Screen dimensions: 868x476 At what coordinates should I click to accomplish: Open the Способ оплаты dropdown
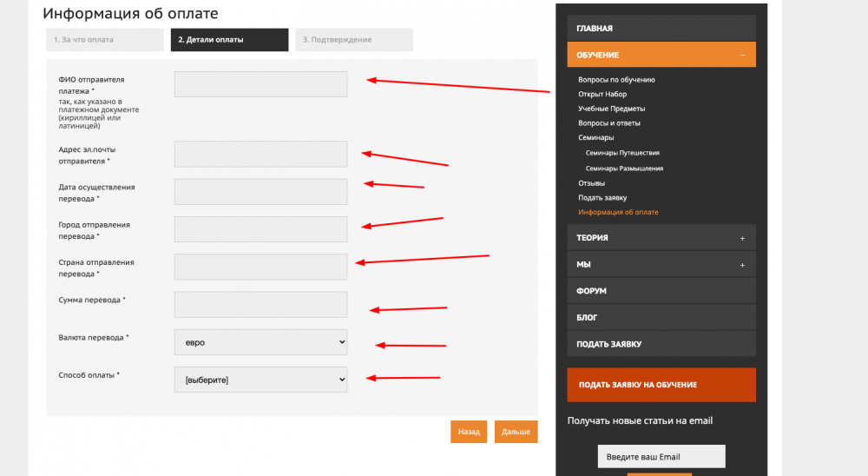(x=260, y=380)
